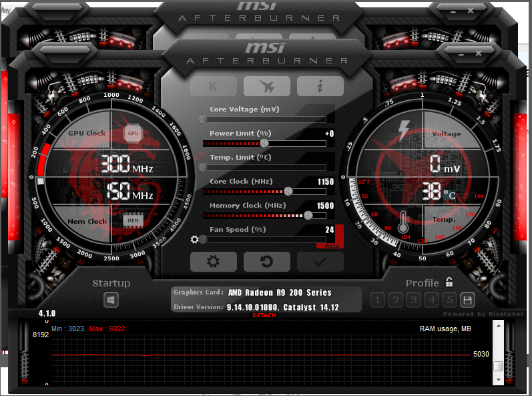
Task: Click the airplane logo button
Action: pyautogui.click(x=267, y=86)
